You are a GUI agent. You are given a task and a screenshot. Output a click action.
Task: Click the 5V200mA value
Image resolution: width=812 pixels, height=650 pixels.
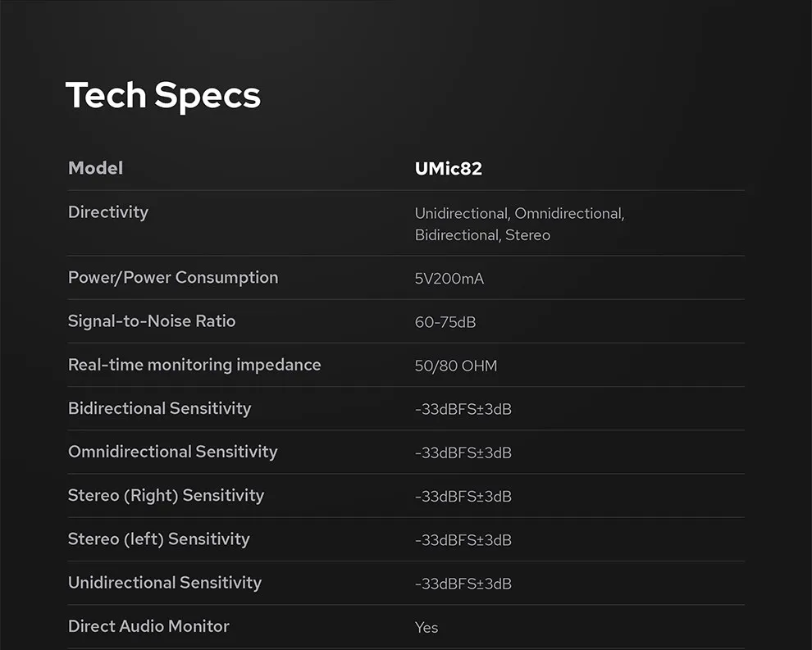click(x=449, y=279)
